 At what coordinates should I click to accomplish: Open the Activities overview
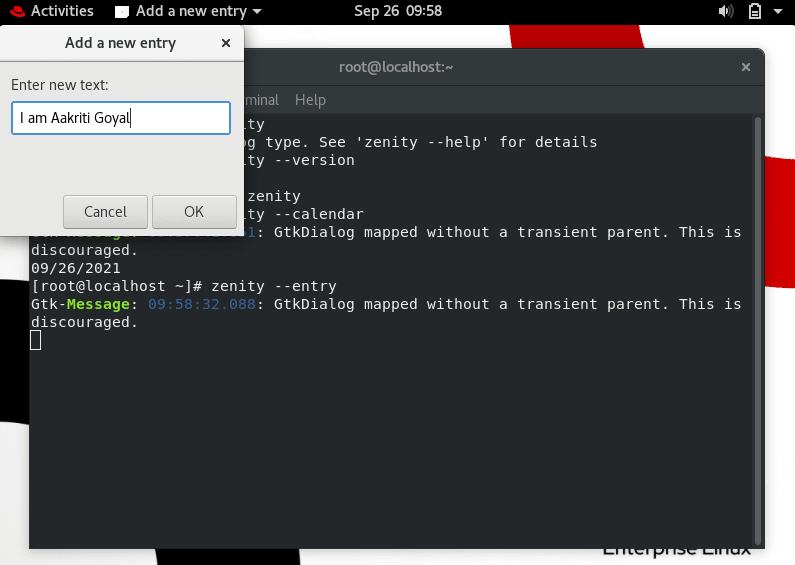[62, 11]
